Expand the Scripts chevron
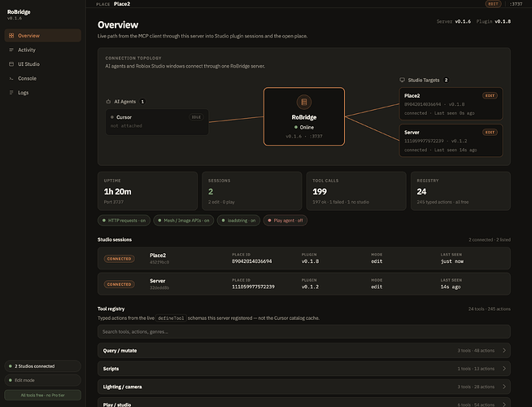Viewport: 532px width, 407px height. point(504,369)
